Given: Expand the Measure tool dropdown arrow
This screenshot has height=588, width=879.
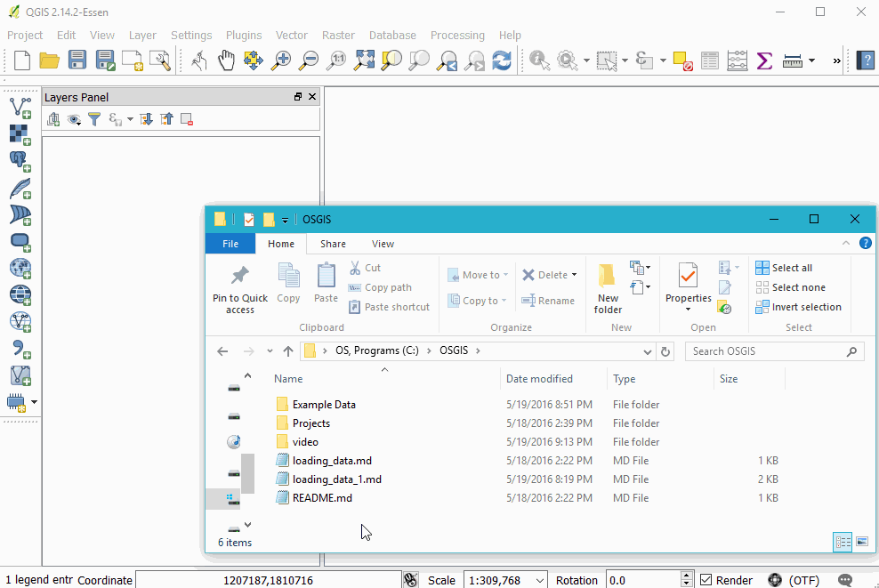Looking at the screenshot, I should (x=811, y=60).
